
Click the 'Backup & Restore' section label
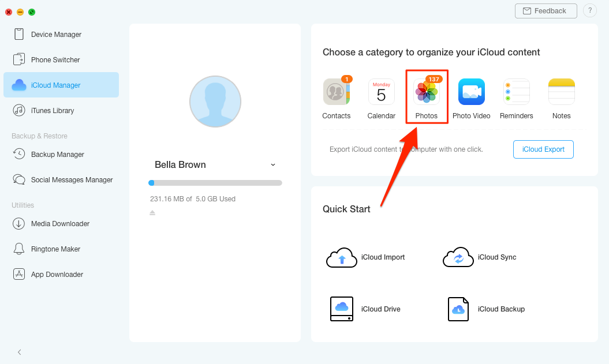click(39, 136)
